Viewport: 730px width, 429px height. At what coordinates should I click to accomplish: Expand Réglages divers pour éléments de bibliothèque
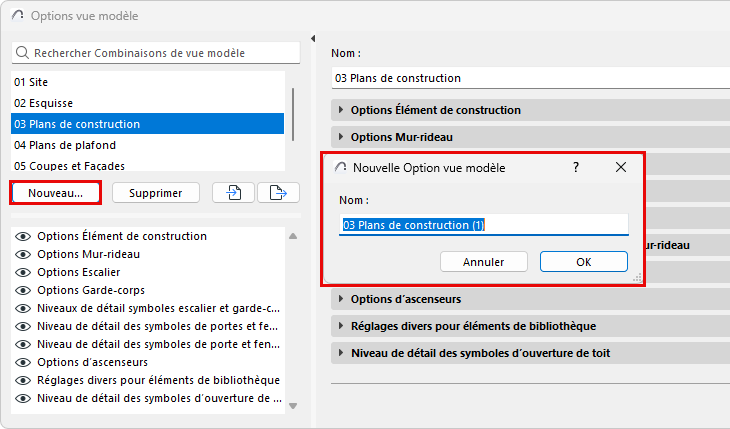coord(341,326)
